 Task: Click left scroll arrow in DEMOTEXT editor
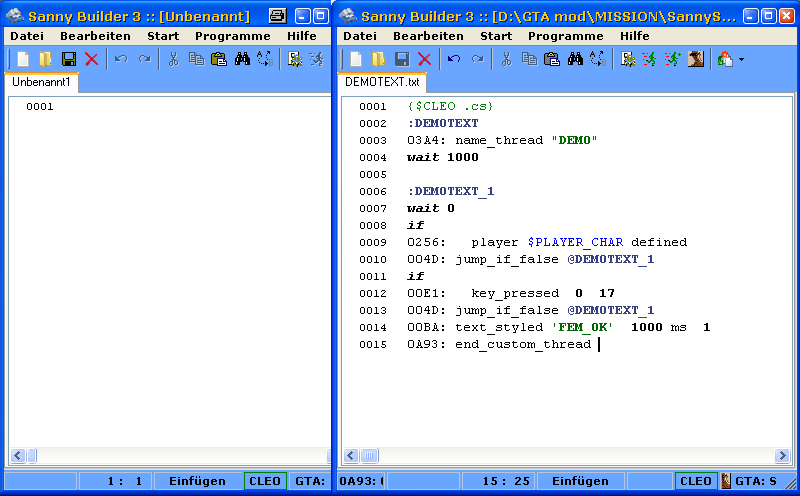(x=351, y=456)
